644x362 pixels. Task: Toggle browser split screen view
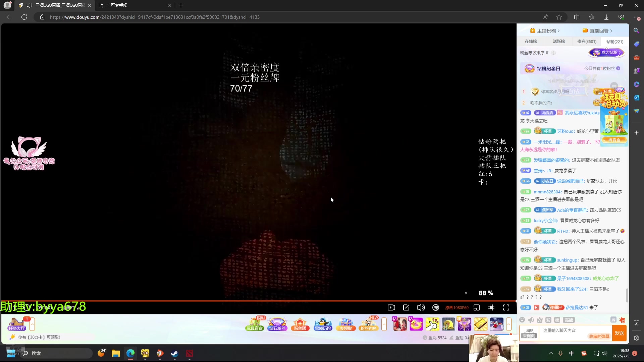coord(577,17)
